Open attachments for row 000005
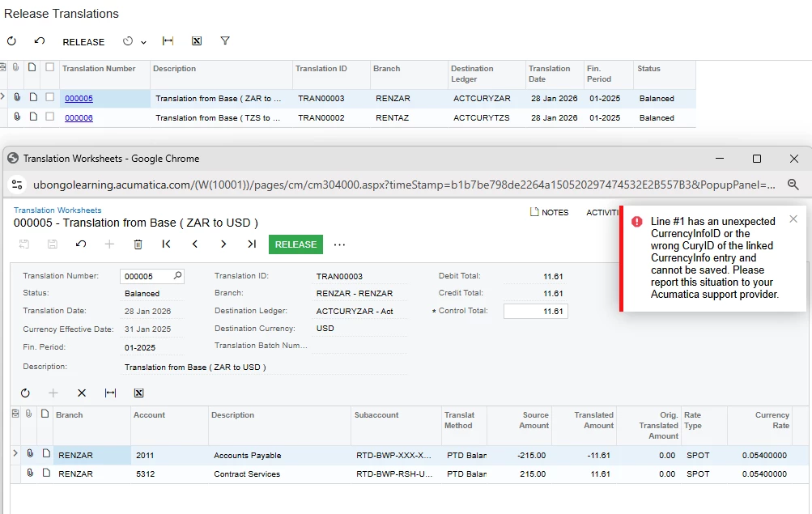The height and width of the screenshot is (514, 812). [17, 97]
